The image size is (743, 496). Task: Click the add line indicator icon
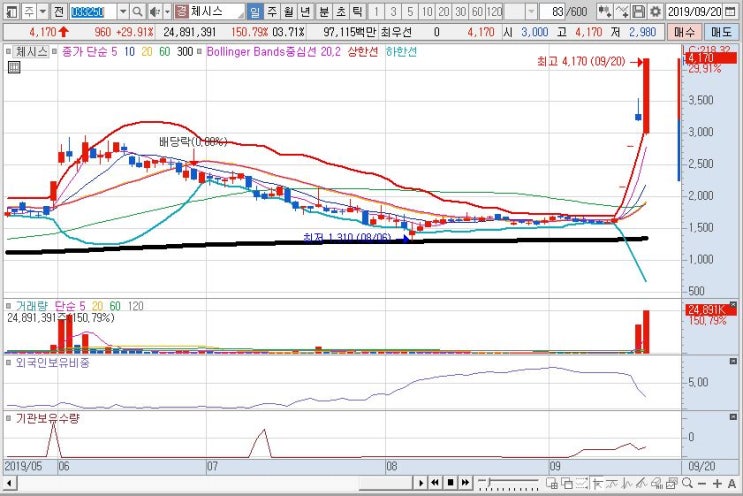pos(622,11)
